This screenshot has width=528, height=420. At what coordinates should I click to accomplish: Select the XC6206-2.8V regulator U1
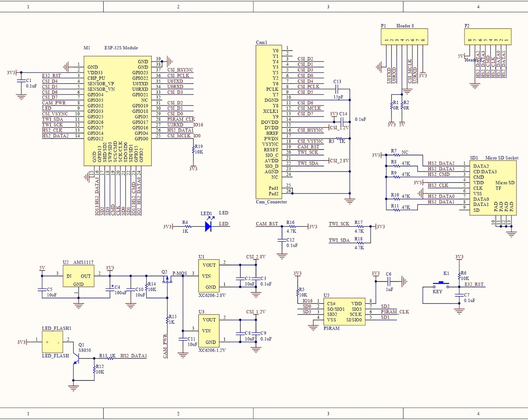coord(209,276)
